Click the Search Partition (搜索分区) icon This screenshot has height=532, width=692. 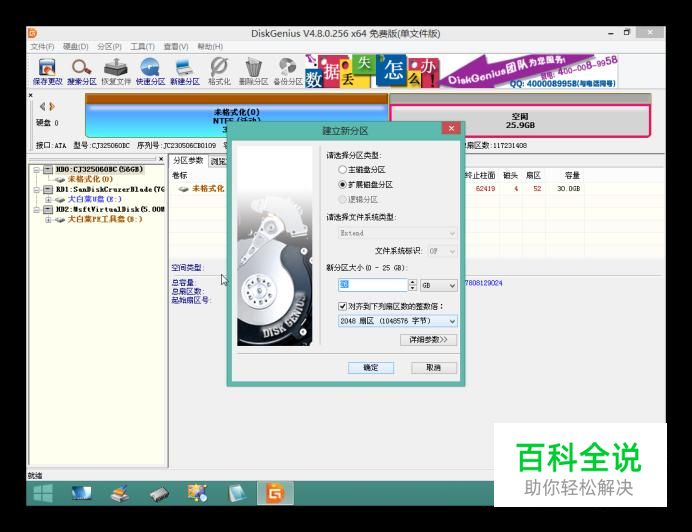click(x=82, y=72)
